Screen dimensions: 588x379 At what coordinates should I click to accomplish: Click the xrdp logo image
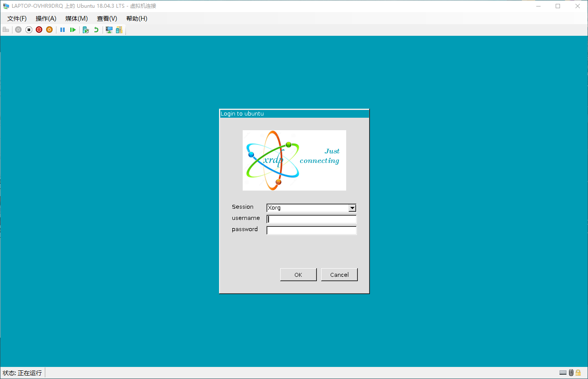[294, 160]
